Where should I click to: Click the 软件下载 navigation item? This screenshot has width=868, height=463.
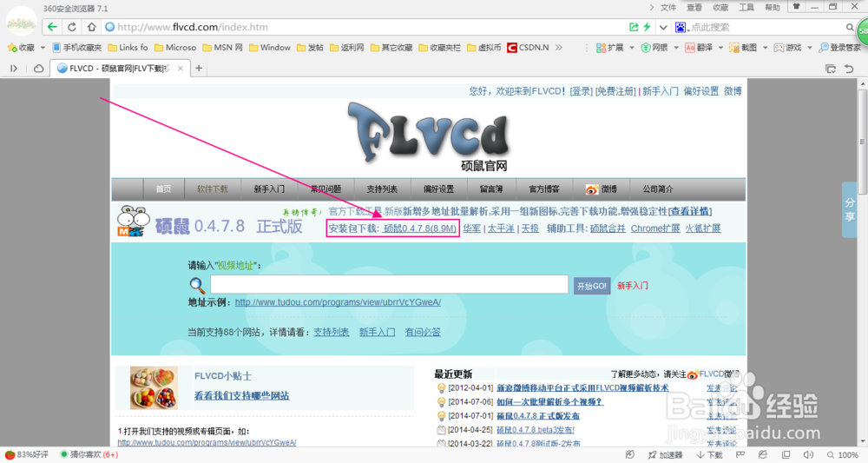tap(212, 189)
